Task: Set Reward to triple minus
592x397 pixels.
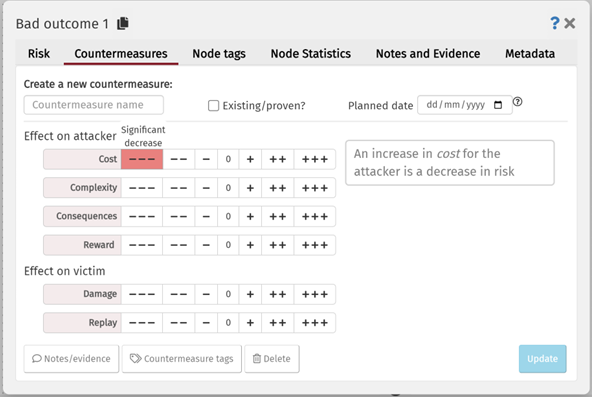Action: click(x=142, y=245)
